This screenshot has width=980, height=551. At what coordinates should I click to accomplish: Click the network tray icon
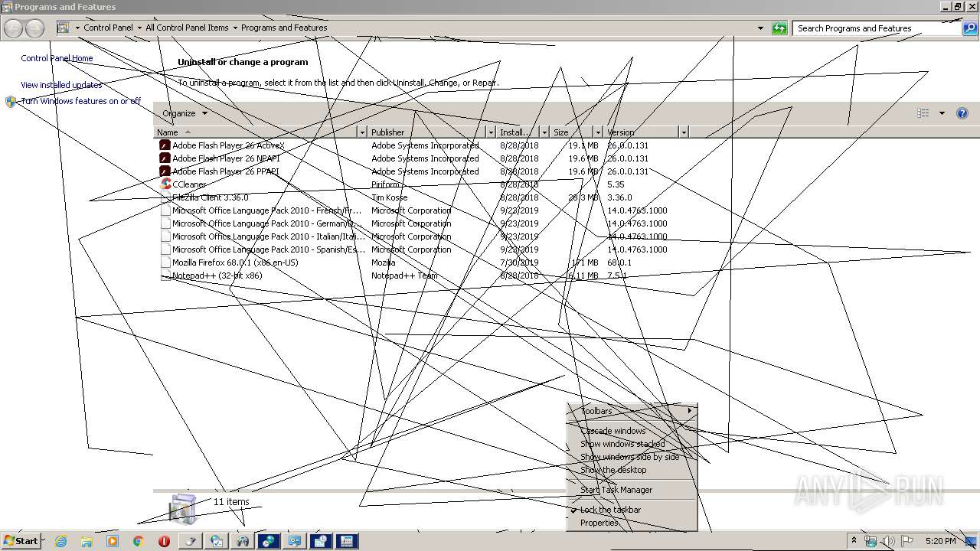click(871, 541)
